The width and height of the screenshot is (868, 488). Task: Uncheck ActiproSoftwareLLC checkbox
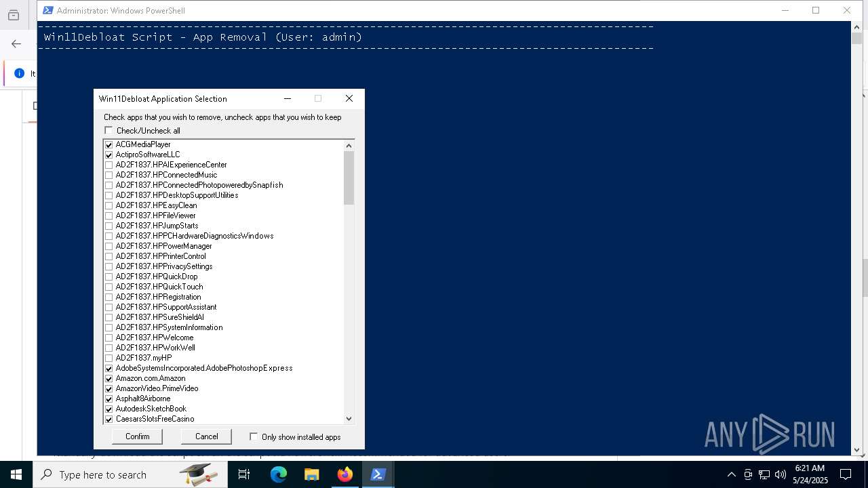[x=109, y=155]
